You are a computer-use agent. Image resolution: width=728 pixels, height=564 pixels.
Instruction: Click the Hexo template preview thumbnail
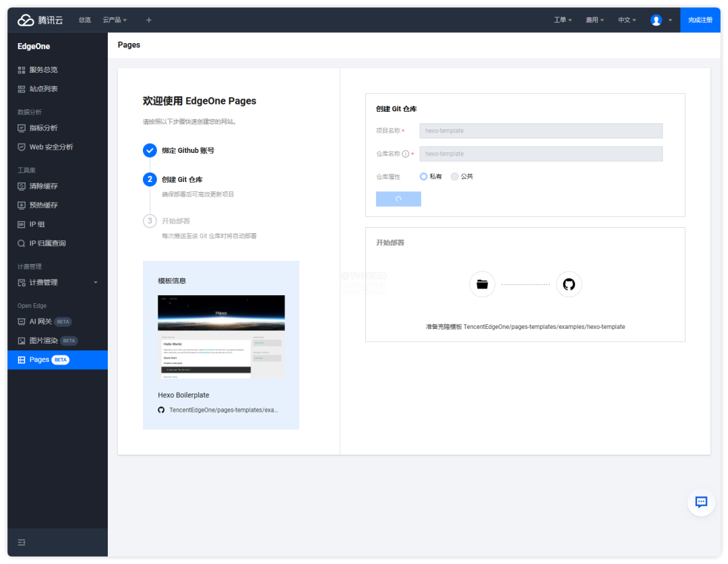pyautogui.click(x=221, y=336)
